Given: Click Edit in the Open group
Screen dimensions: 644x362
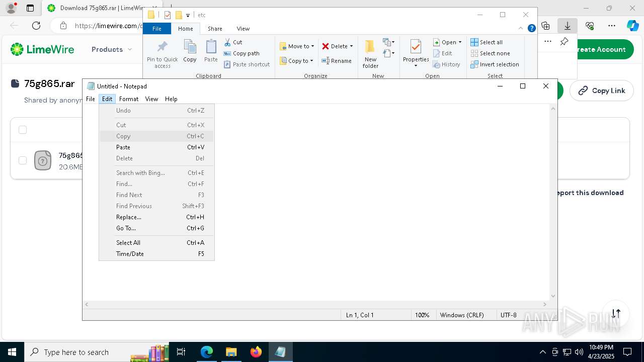Looking at the screenshot, I should (x=443, y=53).
